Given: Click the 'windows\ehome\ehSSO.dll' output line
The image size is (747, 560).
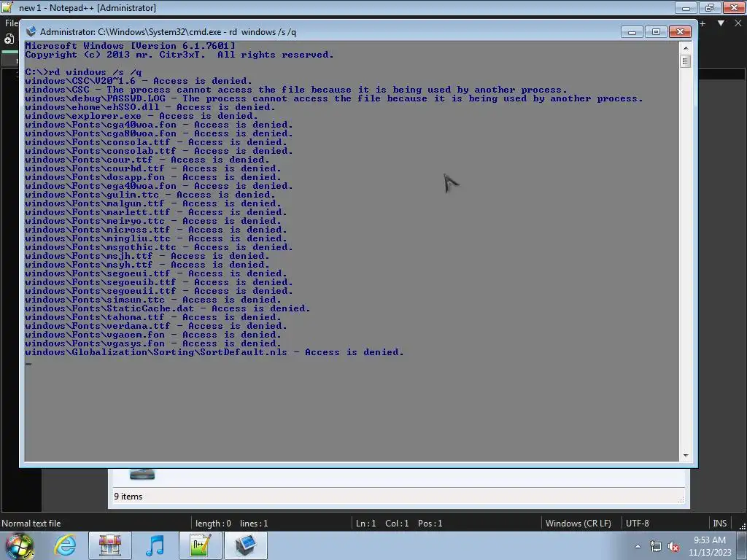Looking at the screenshot, I should pos(150,107).
